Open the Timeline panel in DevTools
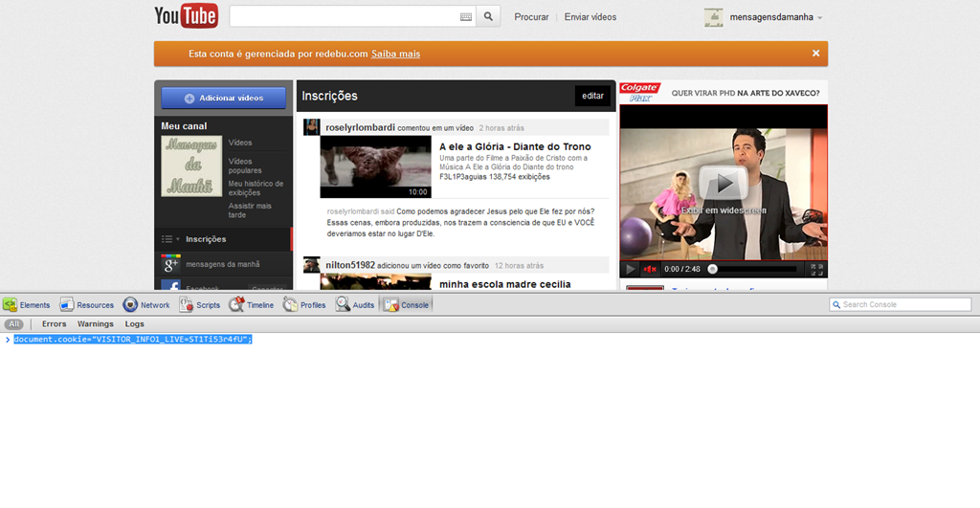This screenshot has height=508, width=980. [x=252, y=305]
